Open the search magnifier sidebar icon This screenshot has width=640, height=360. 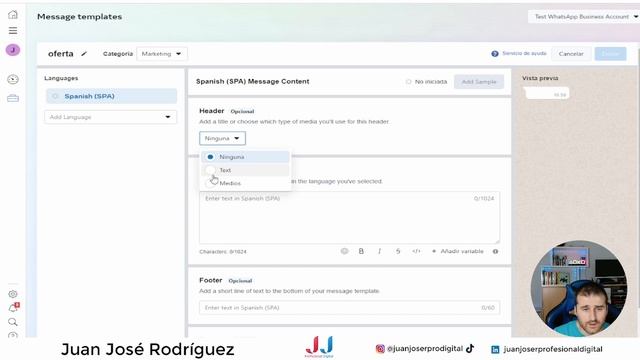click(x=13, y=322)
